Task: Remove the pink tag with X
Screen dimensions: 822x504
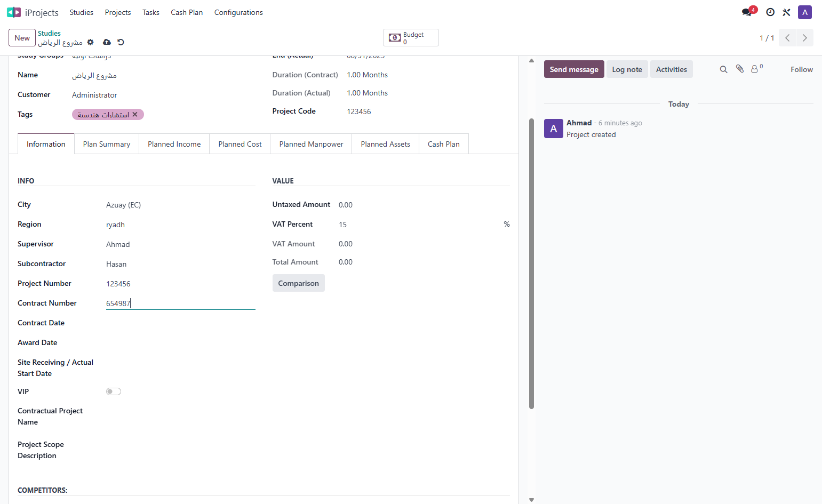Action: coord(135,115)
